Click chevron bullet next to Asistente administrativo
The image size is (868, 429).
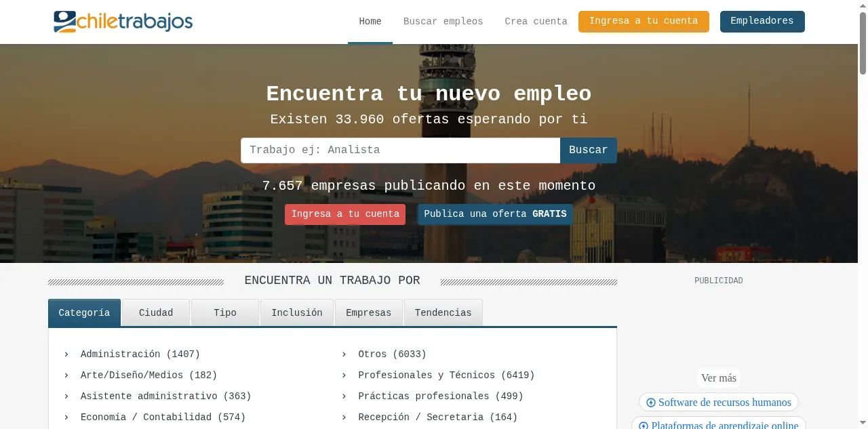(66, 396)
